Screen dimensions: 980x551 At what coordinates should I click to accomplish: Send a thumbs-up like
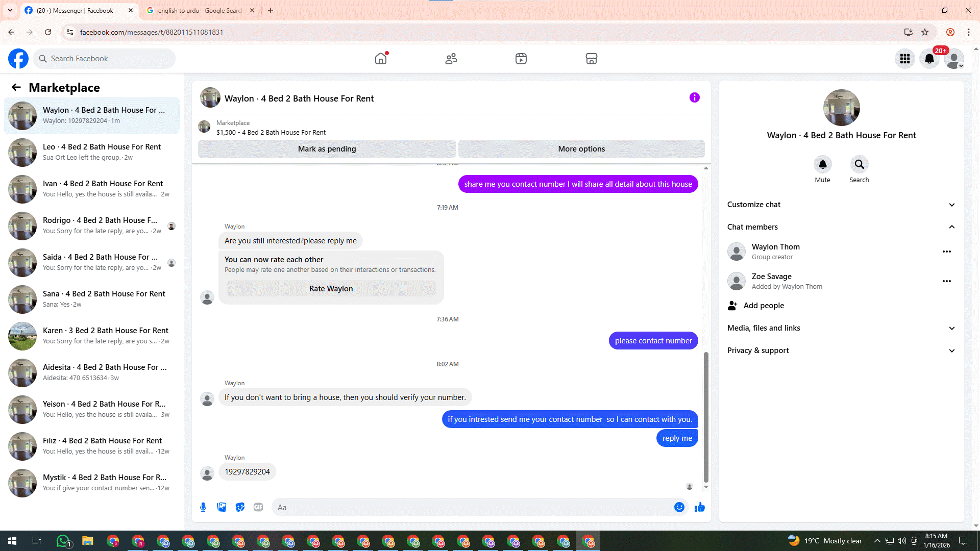(x=700, y=507)
